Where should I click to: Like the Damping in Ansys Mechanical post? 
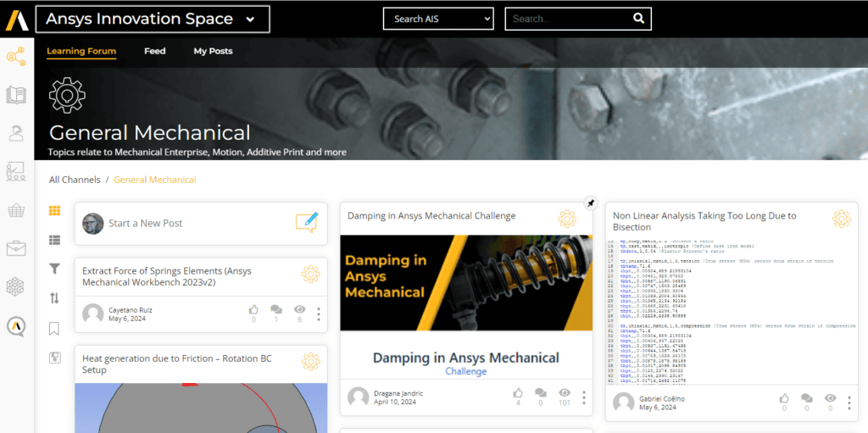click(518, 392)
